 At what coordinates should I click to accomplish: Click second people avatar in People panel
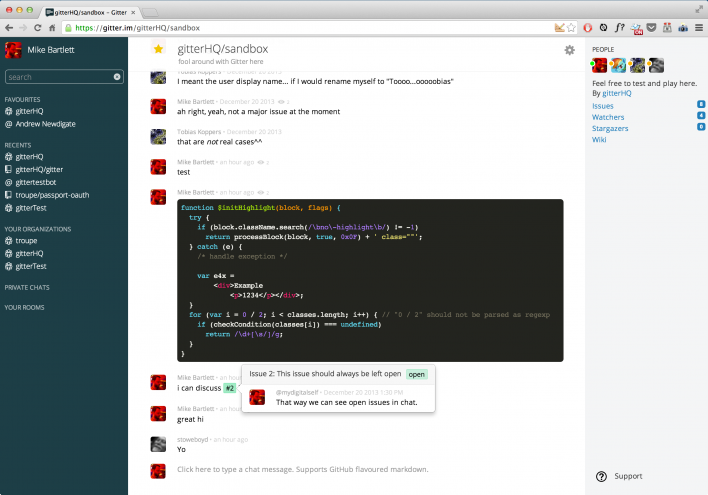pos(618,65)
